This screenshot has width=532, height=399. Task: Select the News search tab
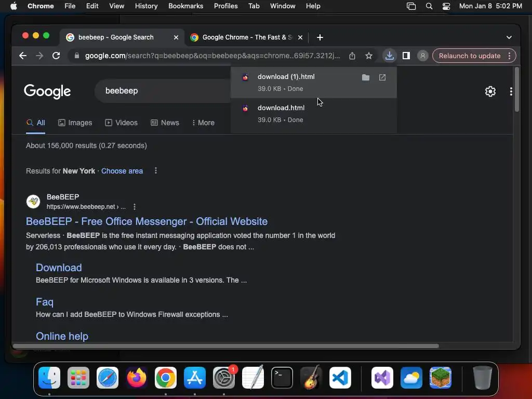165,123
